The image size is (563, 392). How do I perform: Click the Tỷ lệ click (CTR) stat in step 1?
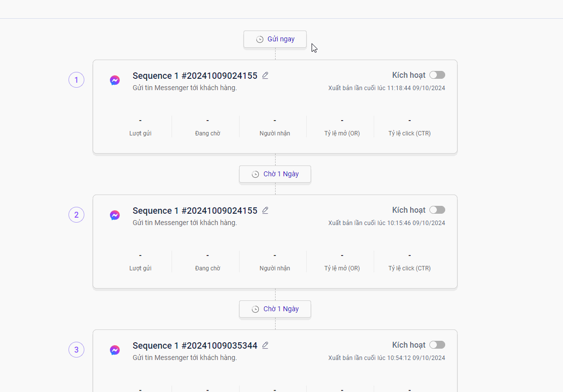[x=409, y=127]
